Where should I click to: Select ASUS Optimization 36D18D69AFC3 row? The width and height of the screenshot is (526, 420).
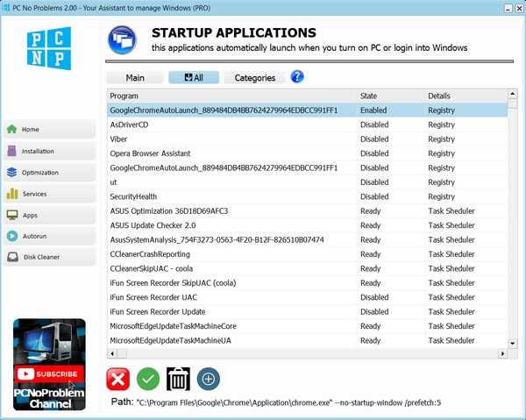point(308,211)
